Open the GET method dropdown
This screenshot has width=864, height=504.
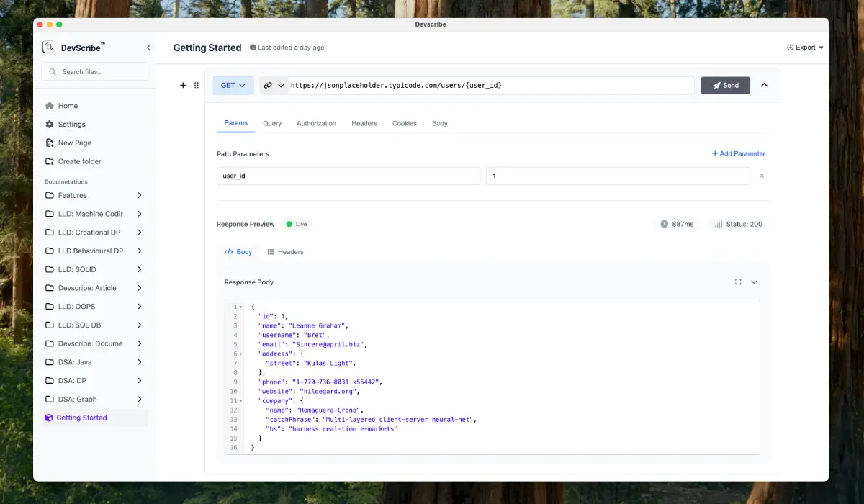pos(233,85)
